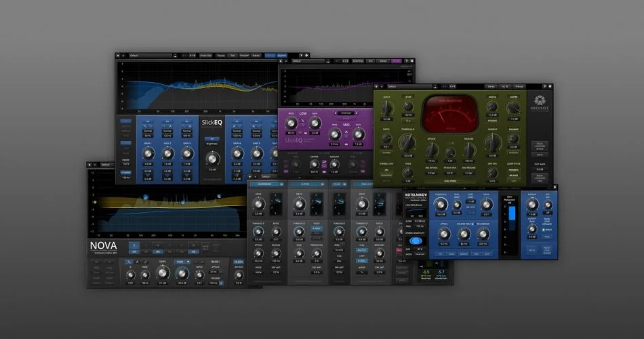Click undo arrow in blue SlickEQ toolbar
644x339 pixels.
(x=118, y=56)
